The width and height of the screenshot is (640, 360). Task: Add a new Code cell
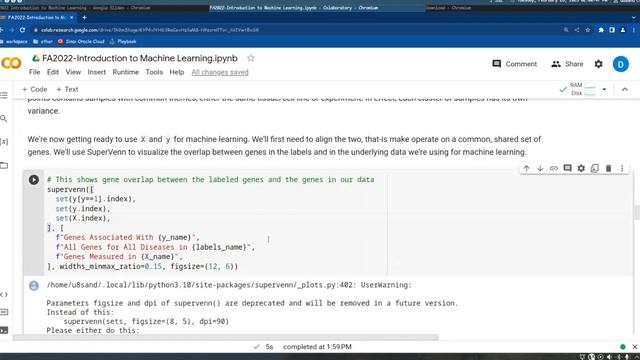35,89
